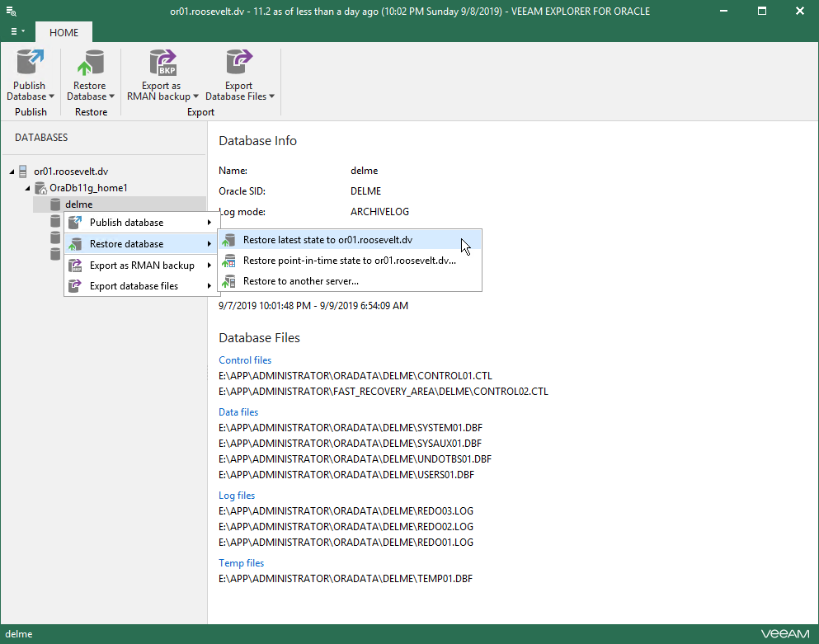The height and width of the screenshot is (644, 819).
Task: Collapse the OraDb11g_home1 tree node
Action: (x=28, y=188)
